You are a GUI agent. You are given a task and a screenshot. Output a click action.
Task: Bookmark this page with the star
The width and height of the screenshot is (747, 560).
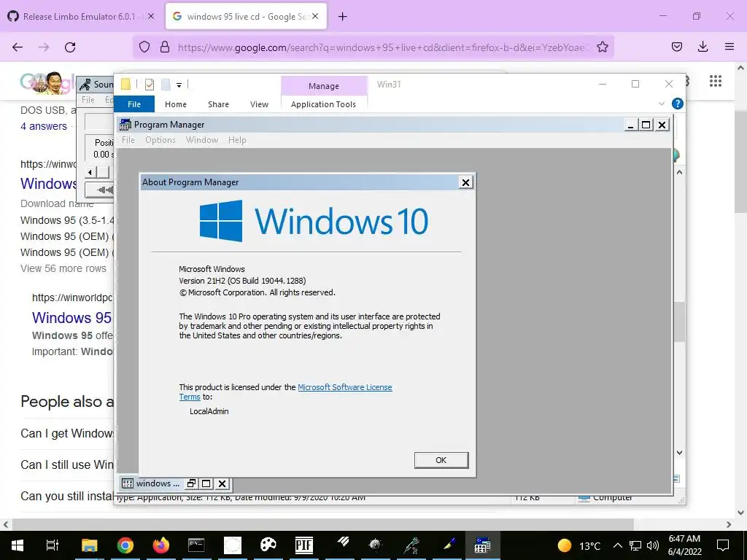pyautogui.click(x=602, y=47)
